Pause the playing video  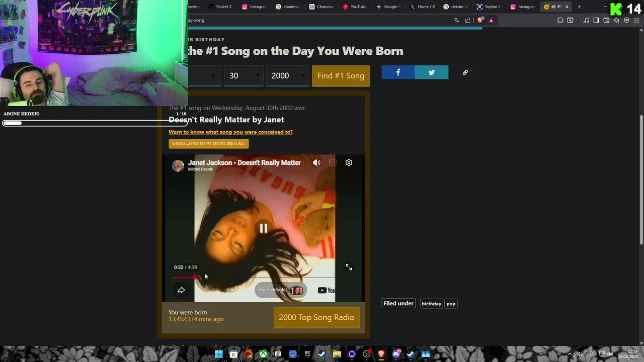(x=264, y=228)
